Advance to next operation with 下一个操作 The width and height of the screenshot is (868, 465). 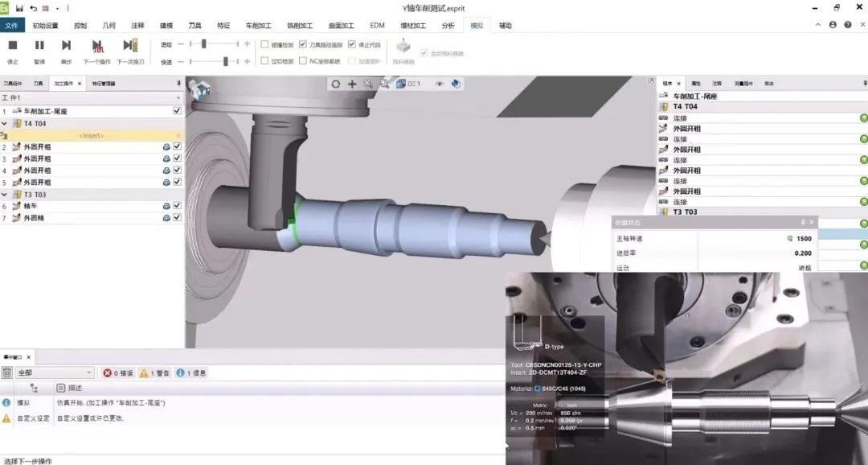[97, 46]
